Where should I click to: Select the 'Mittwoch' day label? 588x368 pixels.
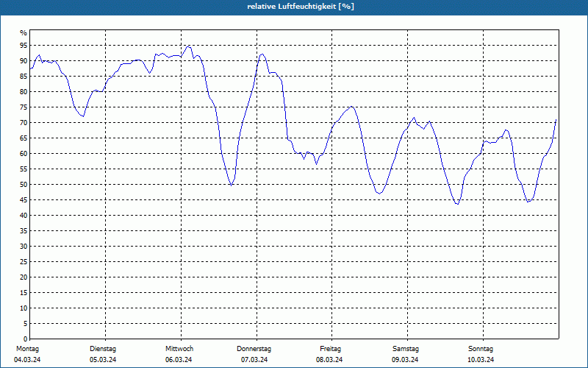pos(179,349)
